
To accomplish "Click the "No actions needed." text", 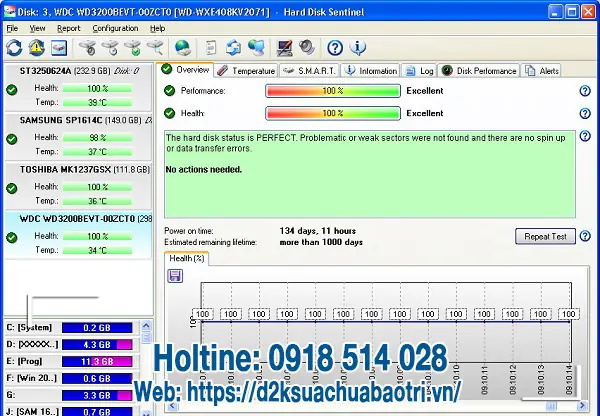I will (x=204, y=170).
